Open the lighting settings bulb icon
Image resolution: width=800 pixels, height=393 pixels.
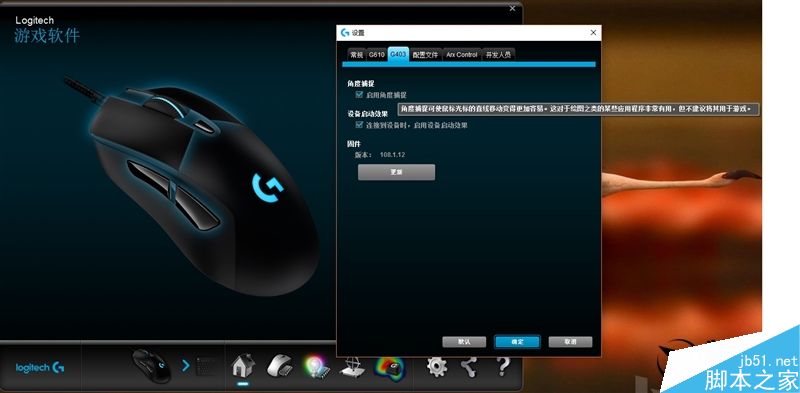coord(317,366)
